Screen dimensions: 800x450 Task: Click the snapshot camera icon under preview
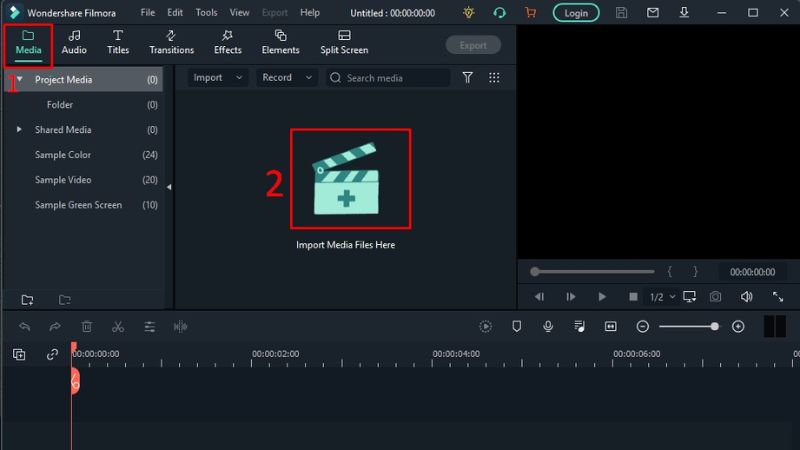(715, 297)
